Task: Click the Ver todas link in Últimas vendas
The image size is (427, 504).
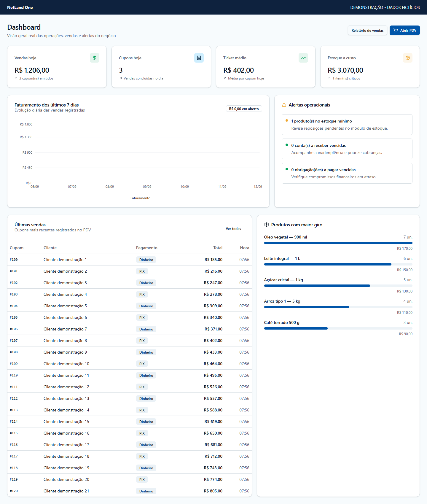Action: (x=233, y=229)
